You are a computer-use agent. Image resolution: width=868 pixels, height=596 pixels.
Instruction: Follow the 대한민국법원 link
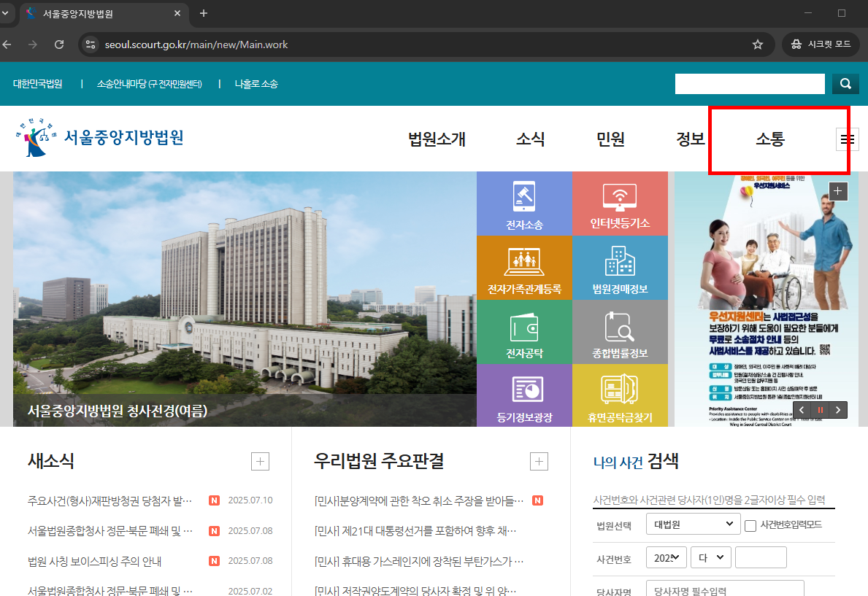click(38, 84)
